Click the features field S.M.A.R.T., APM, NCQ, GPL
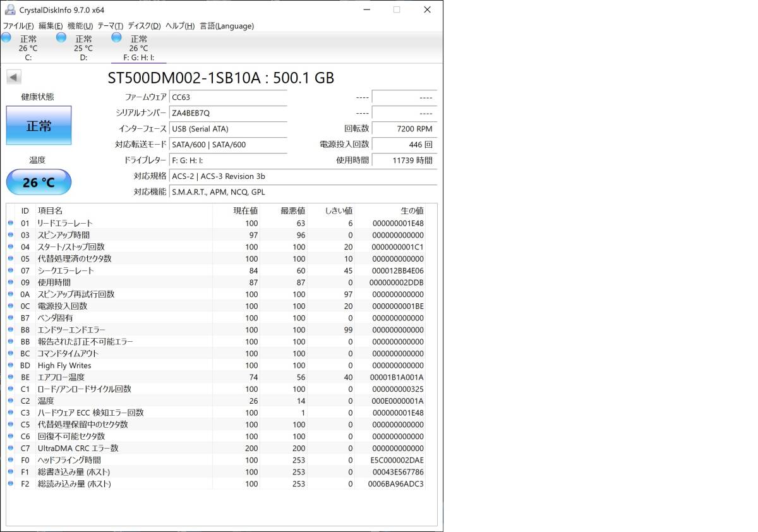Image resolution: width=758 pixels, height=532 pixels. (x=303, y=192)
